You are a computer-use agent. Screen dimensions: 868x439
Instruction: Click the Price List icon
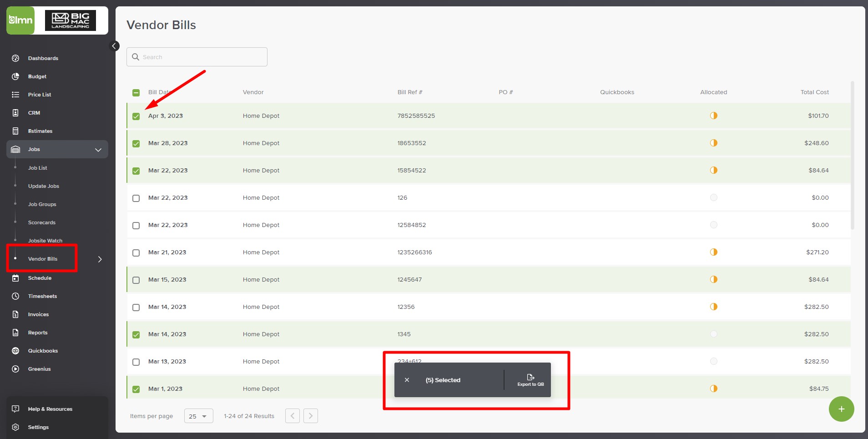pyautogui.click(x=15, y=95)
